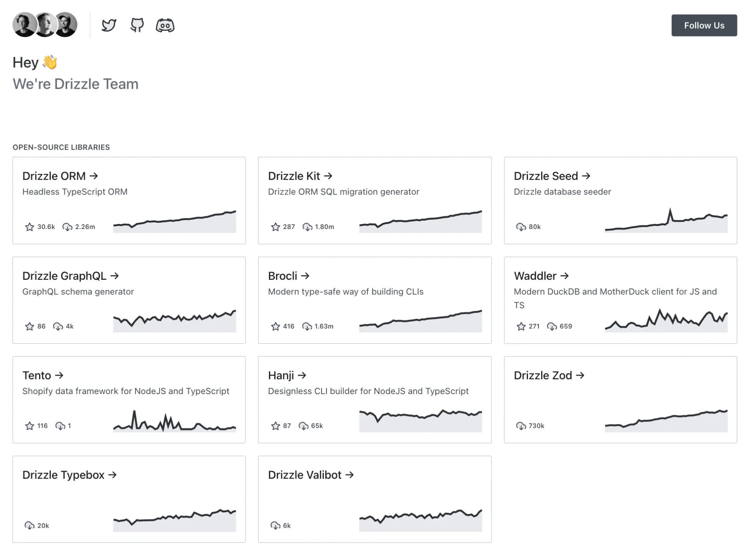Click the "Drizzle ORM SQL migration generator" description

[343, 192]
